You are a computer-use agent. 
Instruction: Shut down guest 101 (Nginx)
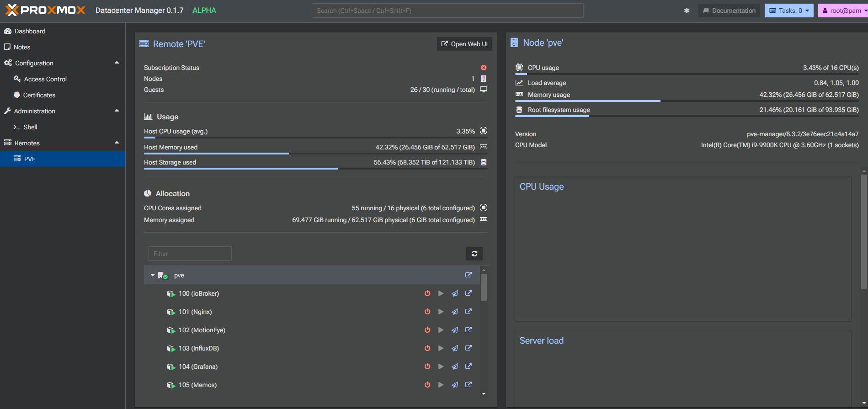click(427, 312)
